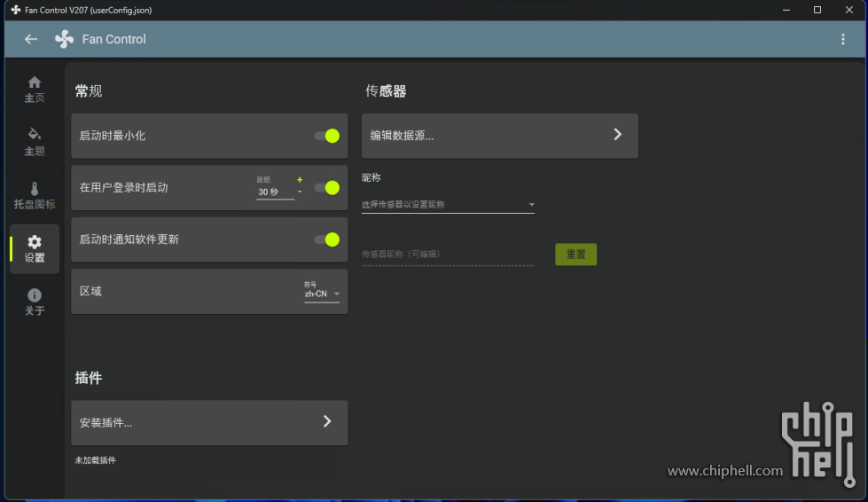Toggle 启动时最小化 switch
Screen dimensions: 868x502
coord(327,136)
